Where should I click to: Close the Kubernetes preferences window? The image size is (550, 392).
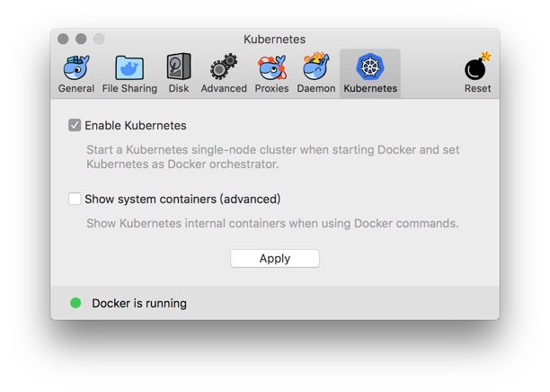[63, 39]
